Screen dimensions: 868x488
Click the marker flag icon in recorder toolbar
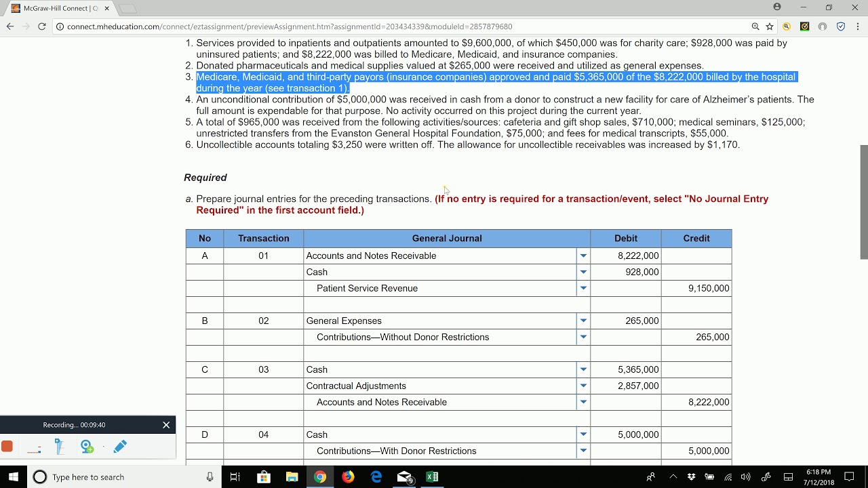coord(59,446)
